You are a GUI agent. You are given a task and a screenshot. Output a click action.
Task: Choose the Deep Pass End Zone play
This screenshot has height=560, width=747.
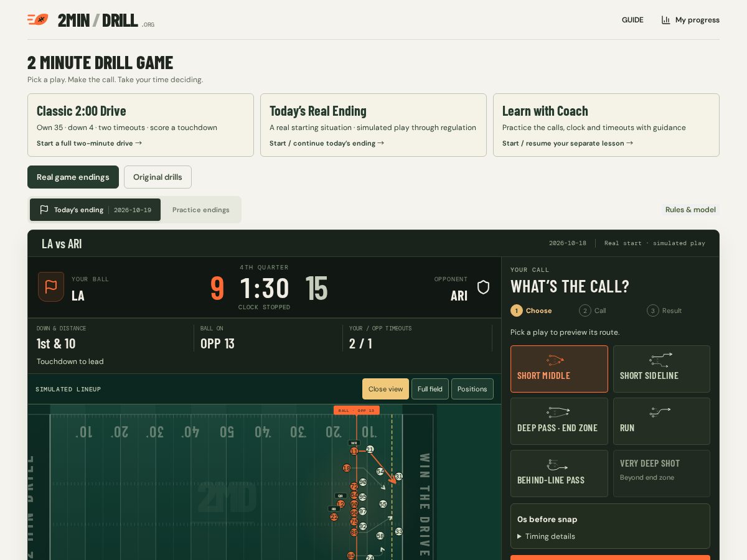(559, 421)
